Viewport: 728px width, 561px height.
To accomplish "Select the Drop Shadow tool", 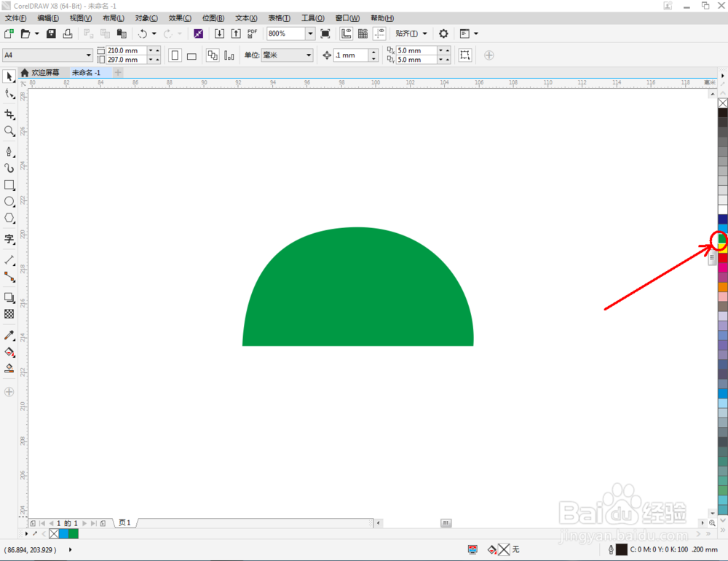I will coord(9,297).
